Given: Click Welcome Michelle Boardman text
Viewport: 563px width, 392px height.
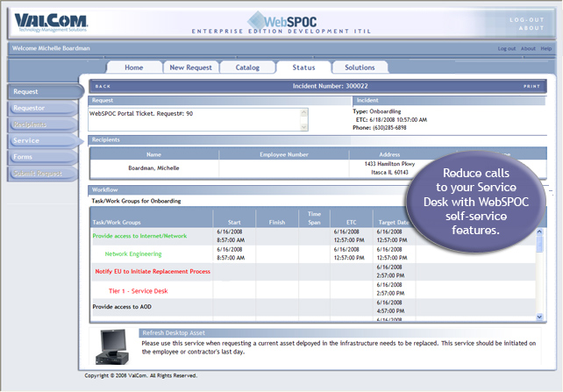Looking at the screenshot, I should (x=51, y=48).
